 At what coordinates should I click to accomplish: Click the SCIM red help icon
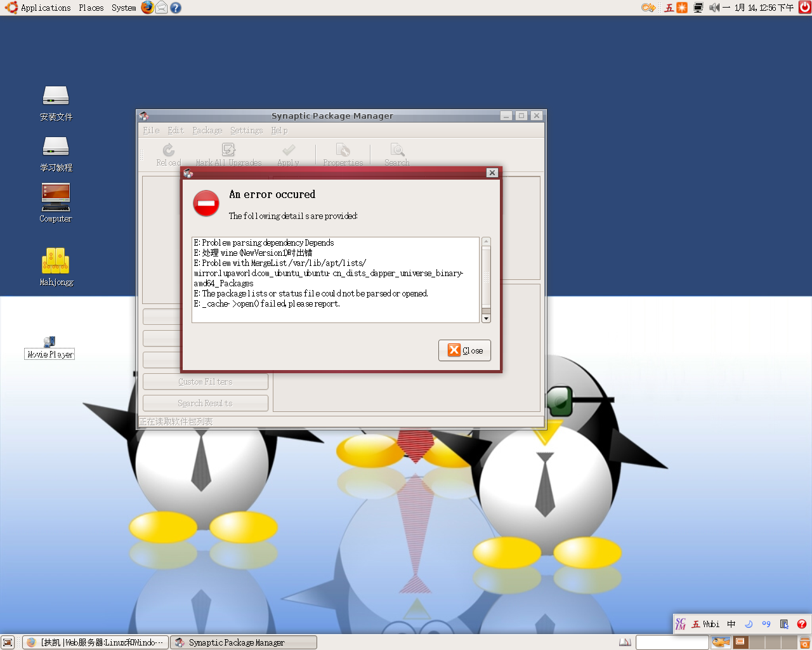(x=802, y=624)
